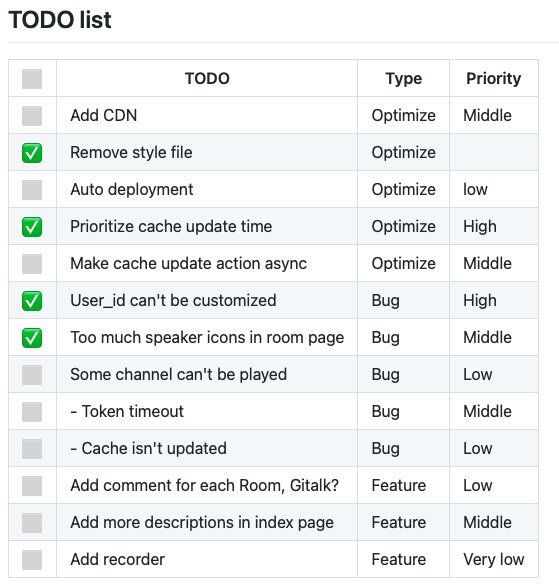Click green checkmark for Prioritize cache update time
Image resolution: width=559 pixels, height=588 pixels.
(x=32, y=226)
